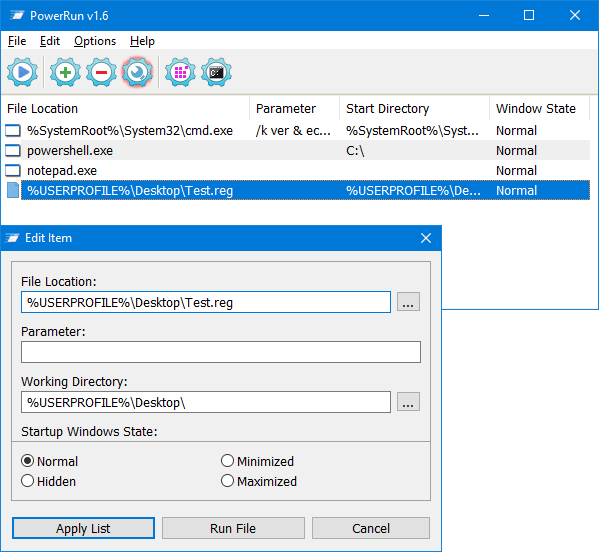Click the Run File toolbar icon
The width and height of the screenshot is (599, 552).
[x=23, y=72]
